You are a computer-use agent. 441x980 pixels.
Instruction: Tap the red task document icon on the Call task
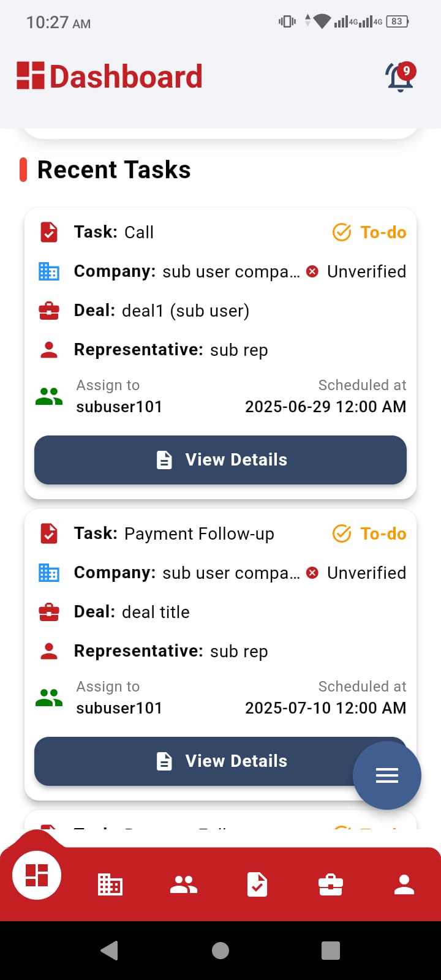click(x=48, y=232)
